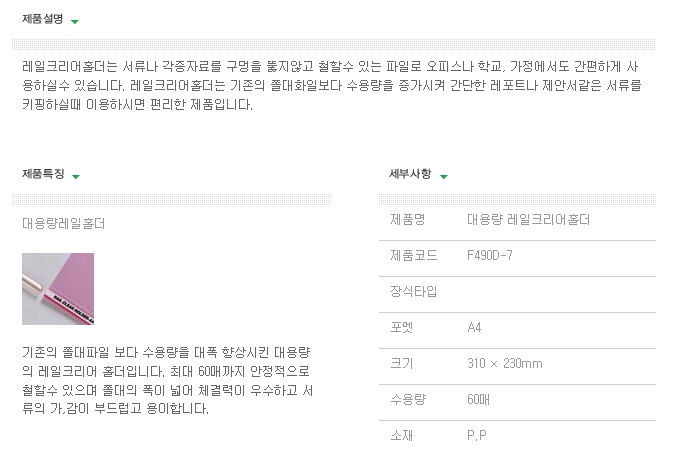Click the 수용량 60매 value

[479, 399]
